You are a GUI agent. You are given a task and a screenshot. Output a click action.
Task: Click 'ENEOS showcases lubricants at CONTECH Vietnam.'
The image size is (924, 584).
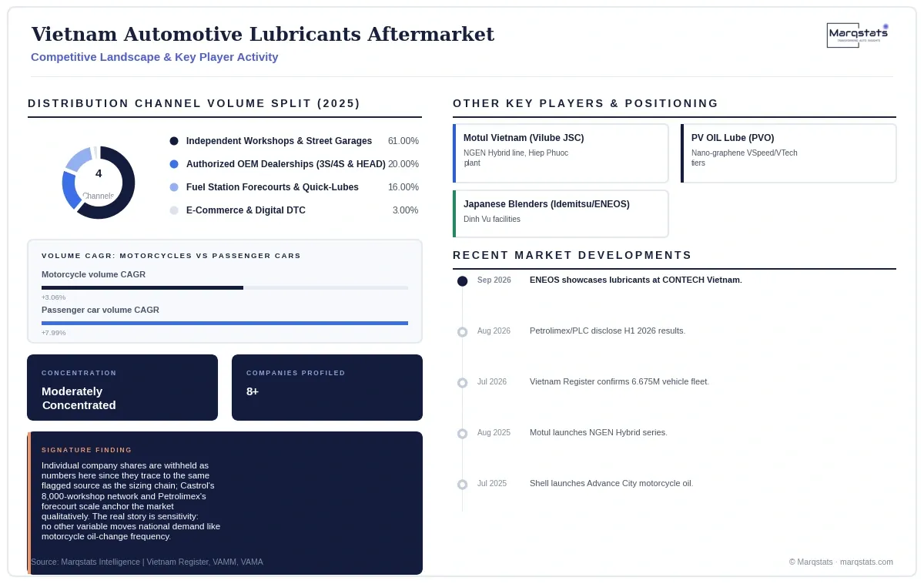point(636,280)
